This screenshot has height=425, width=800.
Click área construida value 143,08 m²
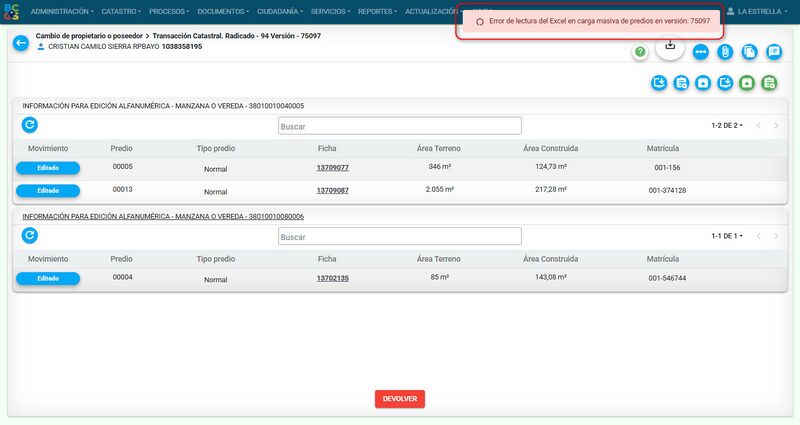coord(551,277)
